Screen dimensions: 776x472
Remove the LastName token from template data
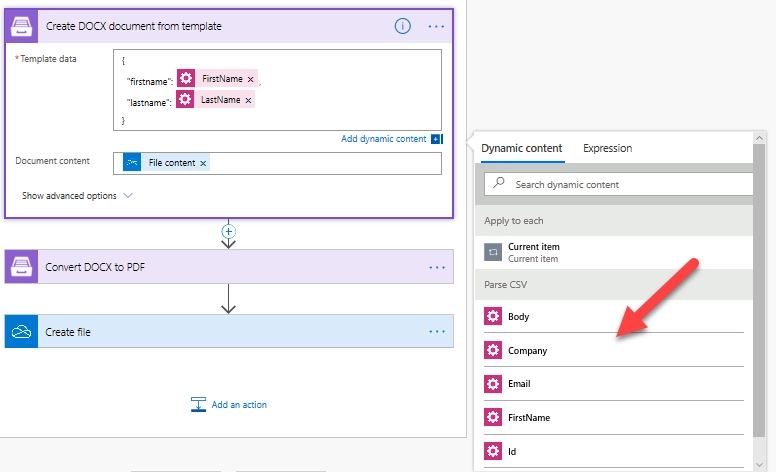click(248, 100)
